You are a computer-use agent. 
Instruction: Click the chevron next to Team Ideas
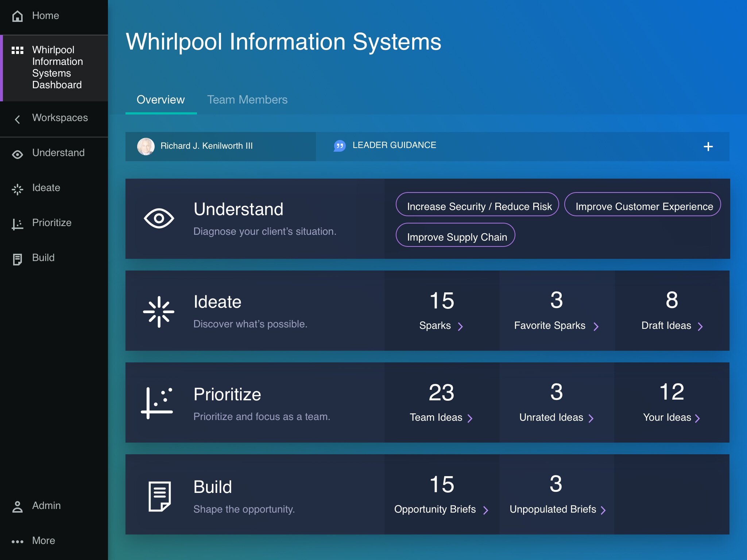pos(470,418)
